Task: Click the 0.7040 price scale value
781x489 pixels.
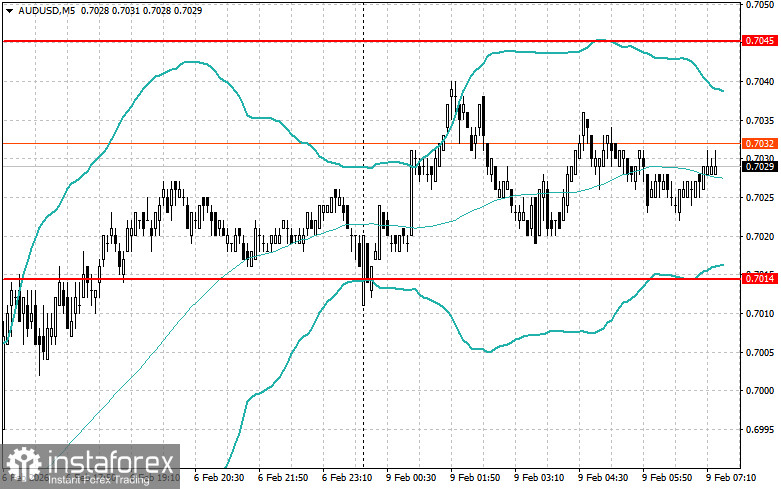Action: click(x=760, y=82)
